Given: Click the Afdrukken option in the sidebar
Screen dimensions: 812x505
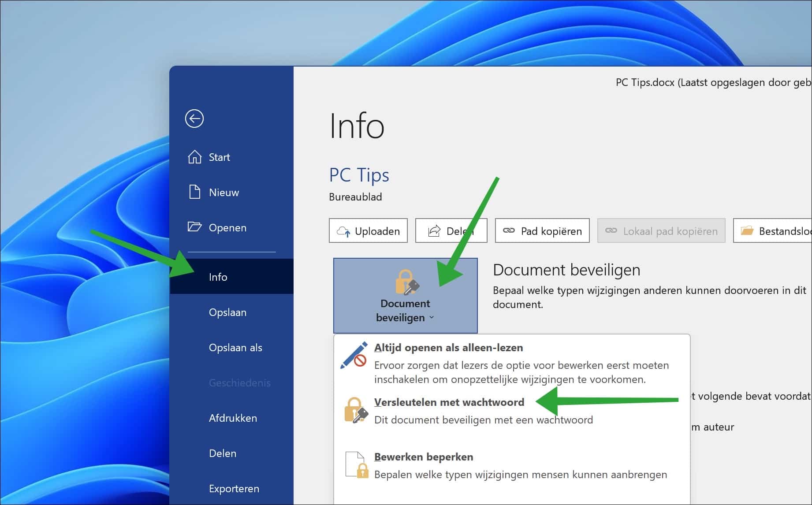Looking at the screenshot, I should (x=233, y=418).
